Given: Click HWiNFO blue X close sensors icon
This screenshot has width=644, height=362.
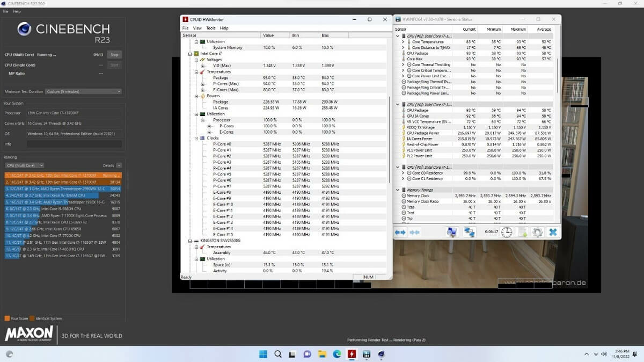Looking at the screenshot, I should click(x=552, y=232).
